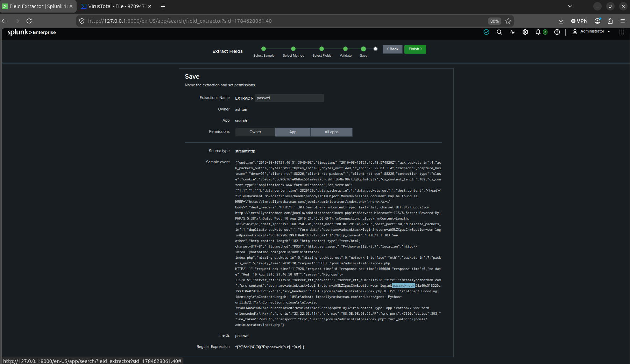
Task: Open the notifications bell icon
Action: pyautogui.click(x=538, y=32)
